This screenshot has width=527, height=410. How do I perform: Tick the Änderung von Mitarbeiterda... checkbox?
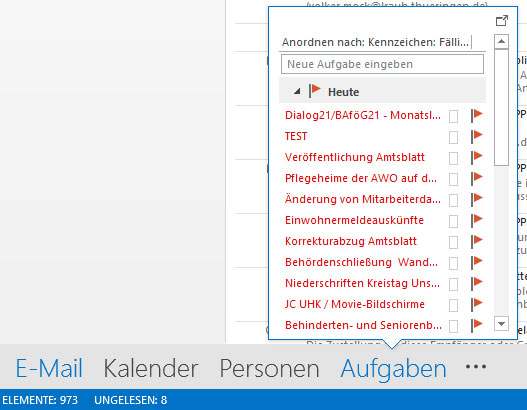[453, 201]
